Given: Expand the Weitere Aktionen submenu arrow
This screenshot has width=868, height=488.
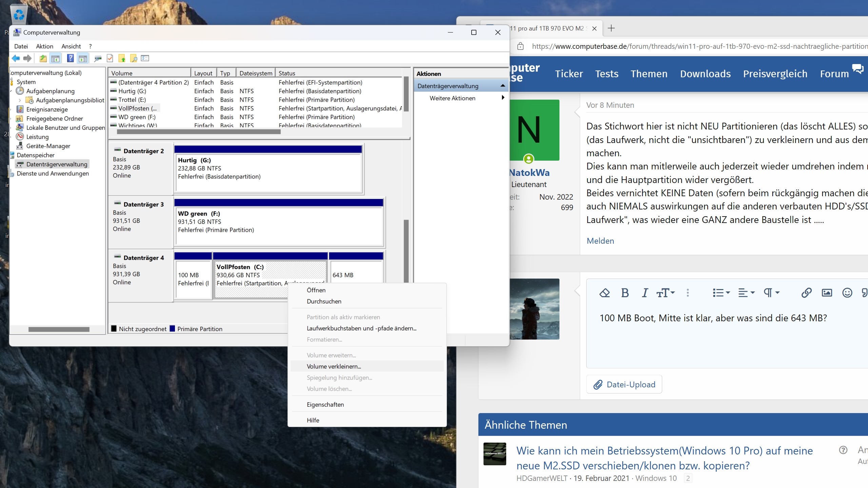Looking at the screenshot, I should (503, 98).
